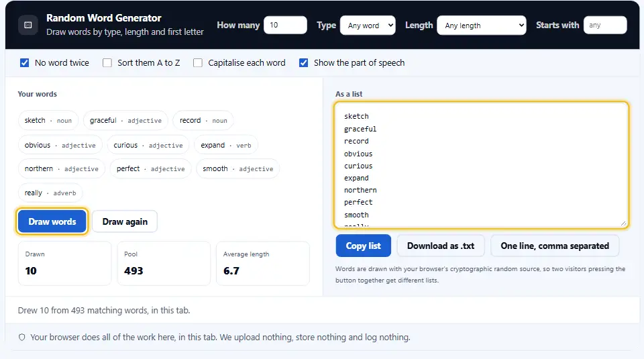Viewport: 644px width, 359px height.
Task: Click inside the As a list textarea
Action: pos(482,164)
